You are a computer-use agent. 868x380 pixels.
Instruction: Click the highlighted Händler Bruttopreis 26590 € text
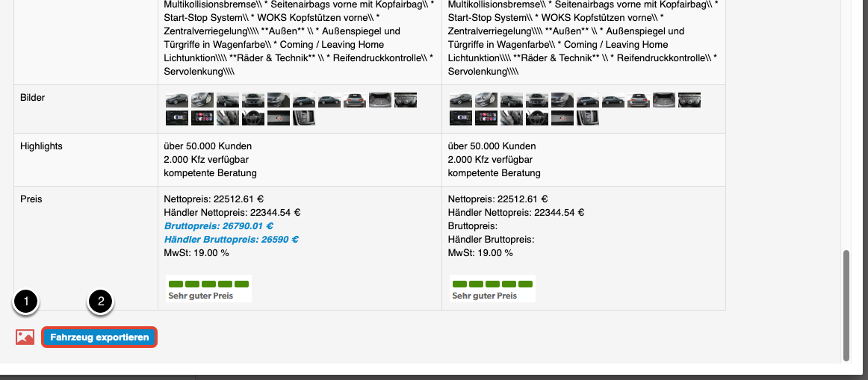pos(231,240)
